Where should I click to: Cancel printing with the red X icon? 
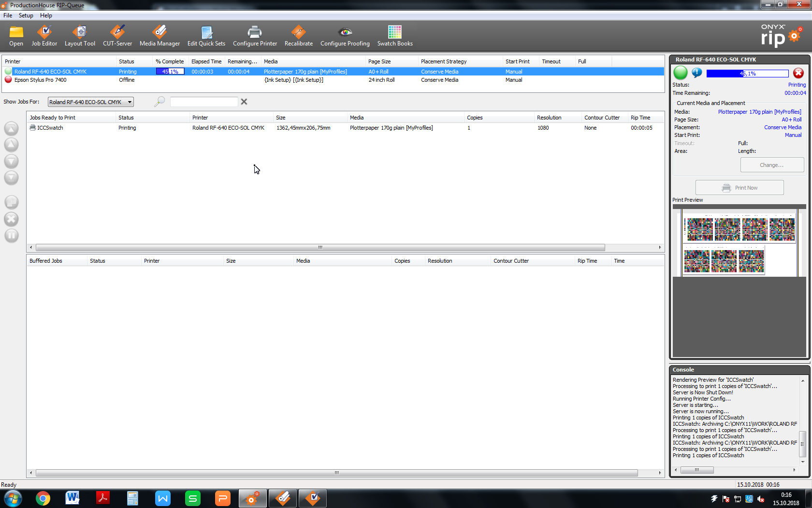click(x=798, y=73)
